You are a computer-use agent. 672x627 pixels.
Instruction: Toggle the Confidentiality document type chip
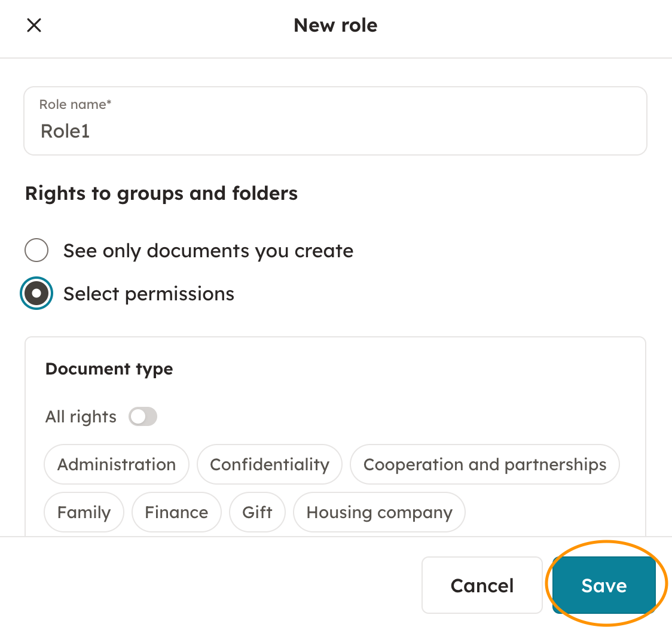(x=270, y=464)
